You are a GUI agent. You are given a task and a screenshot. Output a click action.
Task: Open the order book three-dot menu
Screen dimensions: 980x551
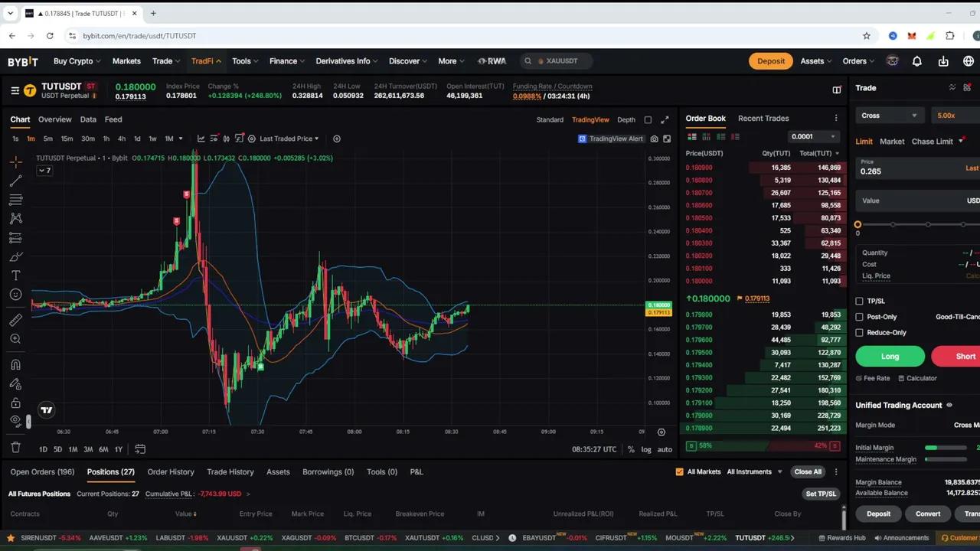click(836, 119)
